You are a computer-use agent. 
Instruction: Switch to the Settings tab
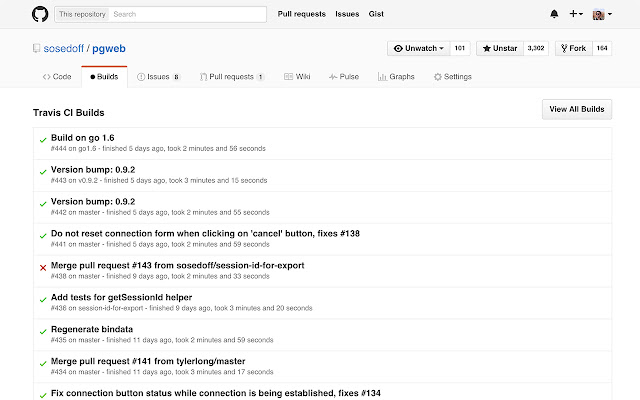pyautogui.click(x=453, y=77)
